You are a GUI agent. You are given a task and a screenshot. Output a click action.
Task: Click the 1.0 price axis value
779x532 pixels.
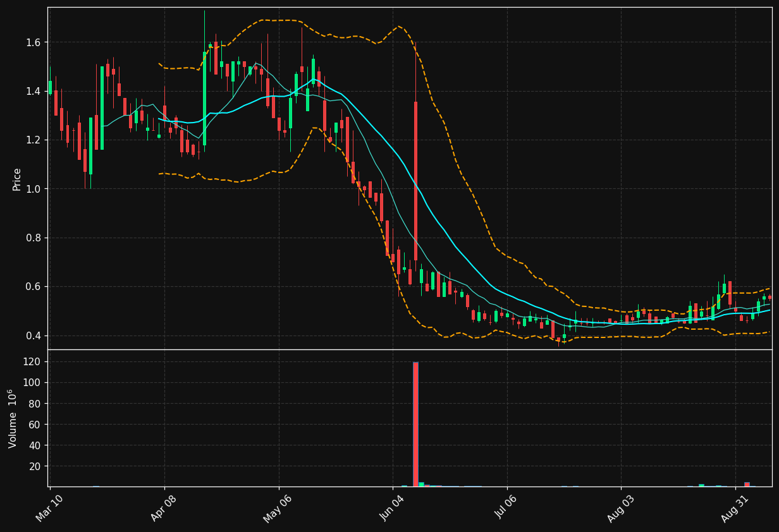(33, 189)
